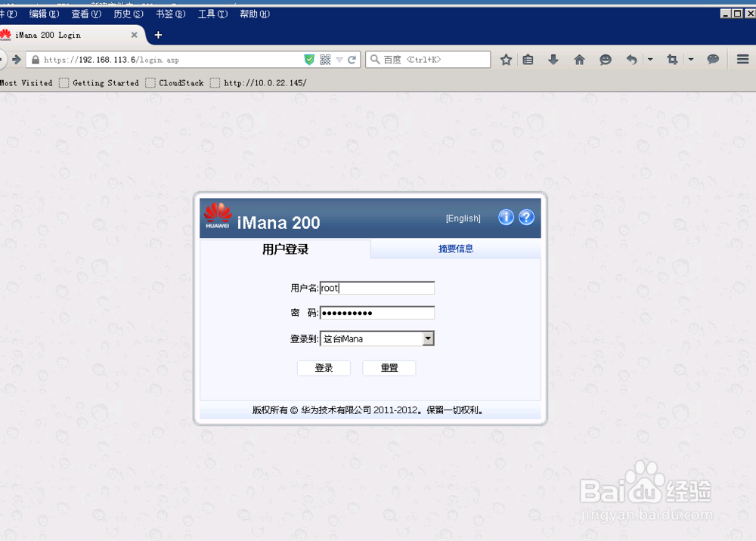This screenshot has height=541, width=756.
Task: Select the 用户登录 tab
Action: (286, 249)
